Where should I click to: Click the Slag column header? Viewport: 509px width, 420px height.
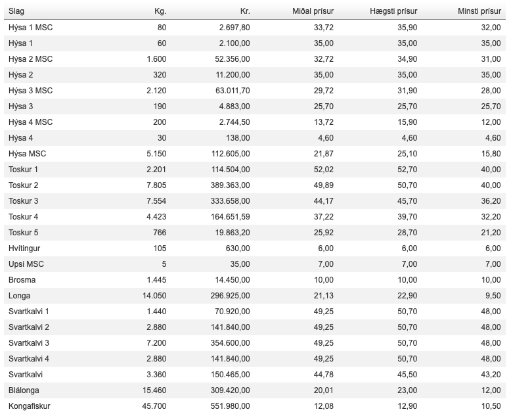(16, 11)
